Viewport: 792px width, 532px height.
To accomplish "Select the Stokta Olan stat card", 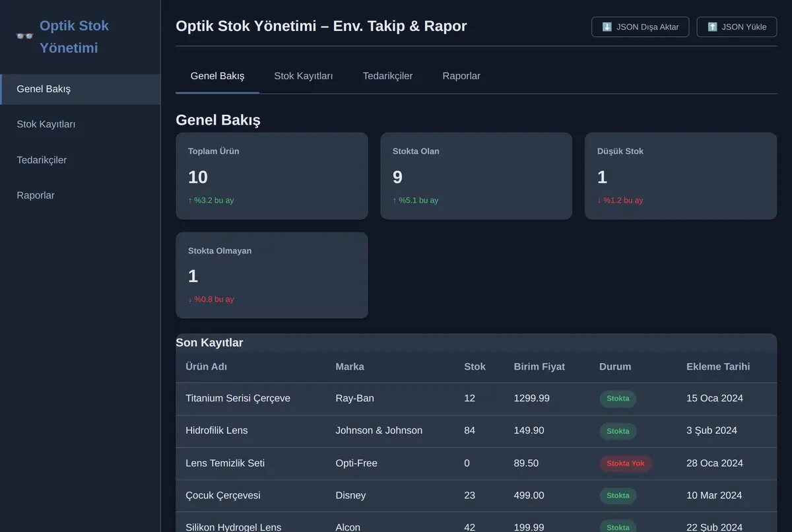I will pos(477,176).
